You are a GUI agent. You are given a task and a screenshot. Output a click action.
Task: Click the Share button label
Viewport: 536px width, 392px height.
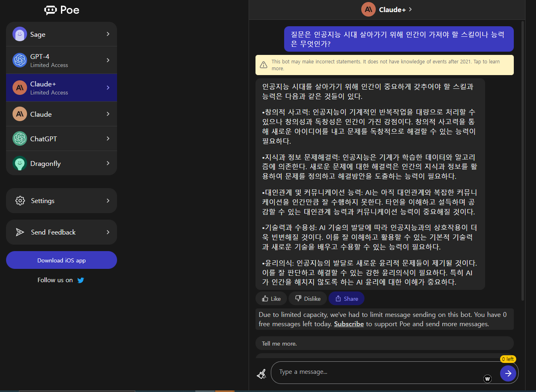pos(351,299)
